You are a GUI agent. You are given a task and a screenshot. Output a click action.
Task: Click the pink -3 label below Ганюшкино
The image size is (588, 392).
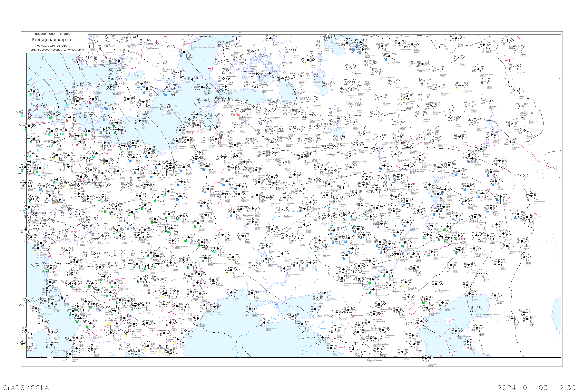click(x=449, y=320)
